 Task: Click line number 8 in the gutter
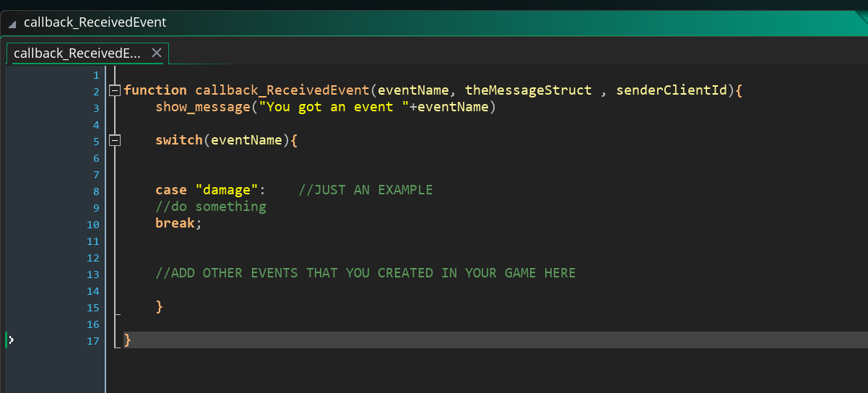tap(95, 191)
